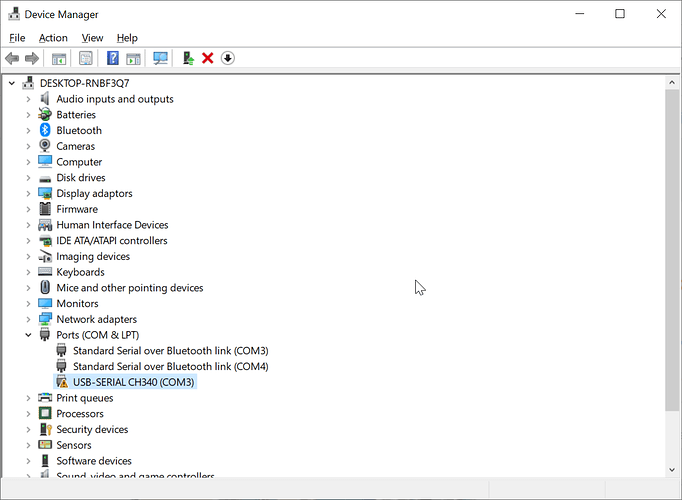This screenshot has height=500, width=682.
Task: Expand the Monitors category
Action: [x=28, y=303]
